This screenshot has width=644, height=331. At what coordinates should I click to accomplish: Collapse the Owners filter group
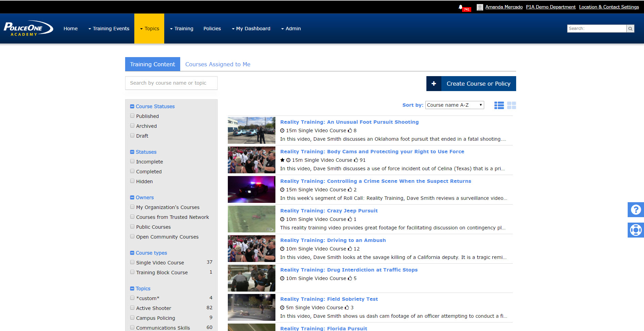click(x=132, y=197)
